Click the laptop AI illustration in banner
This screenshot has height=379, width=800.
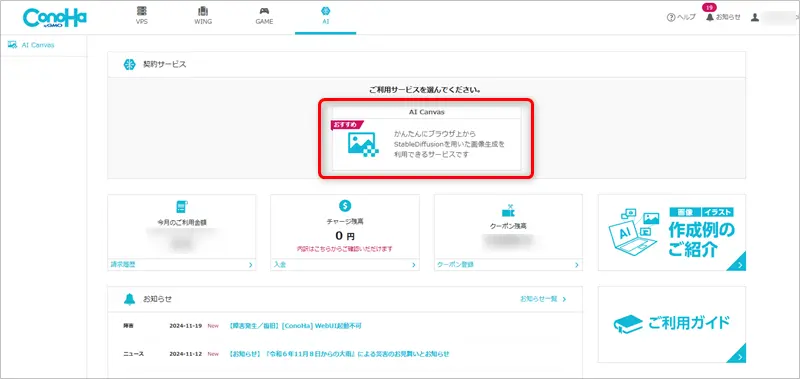click(634, 232)
